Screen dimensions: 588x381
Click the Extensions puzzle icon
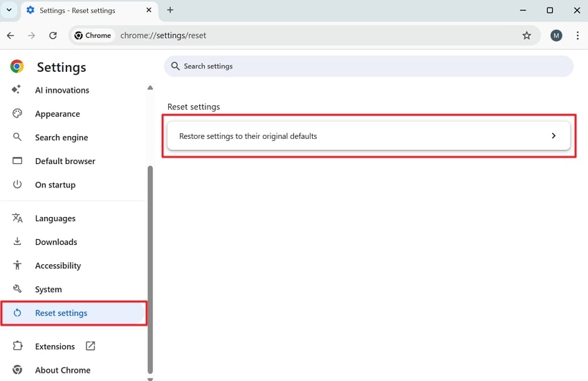pos(17,346)
